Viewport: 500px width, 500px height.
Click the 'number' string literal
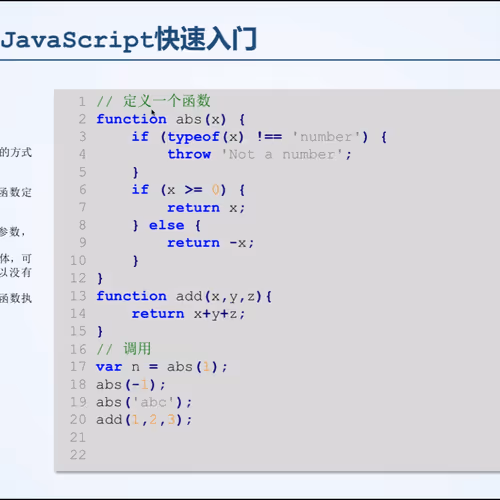coord(326,137)
